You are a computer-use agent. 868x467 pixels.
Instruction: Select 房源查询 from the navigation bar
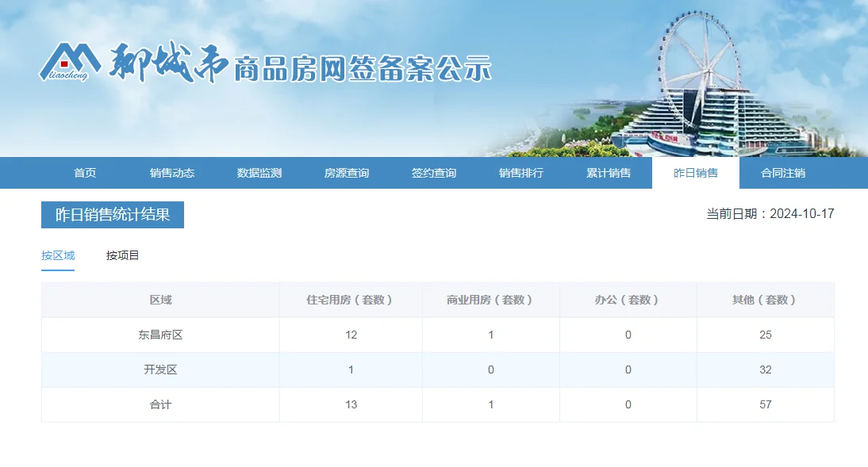pyautogui.click(x=347, y=173)
